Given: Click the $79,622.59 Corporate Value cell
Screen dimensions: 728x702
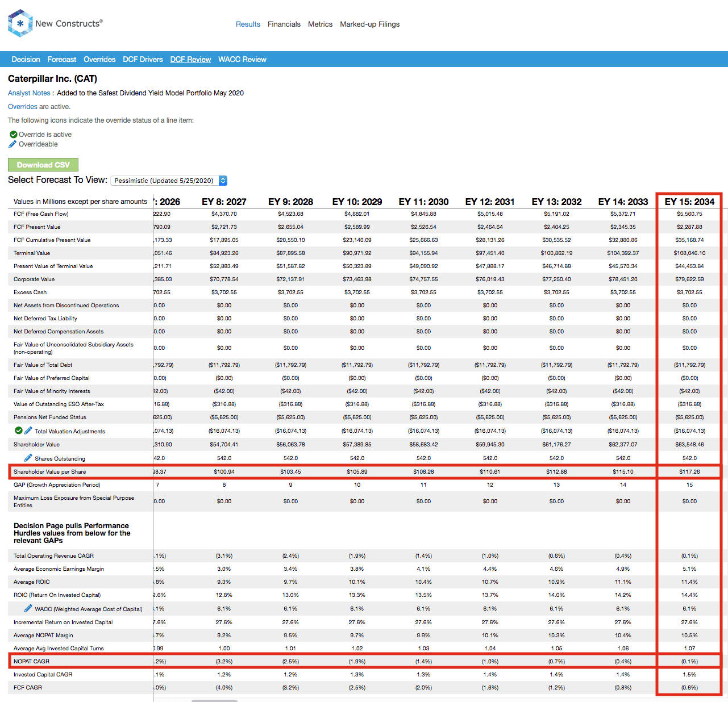Looking at the screenshot, I should [x=689, y=279].
